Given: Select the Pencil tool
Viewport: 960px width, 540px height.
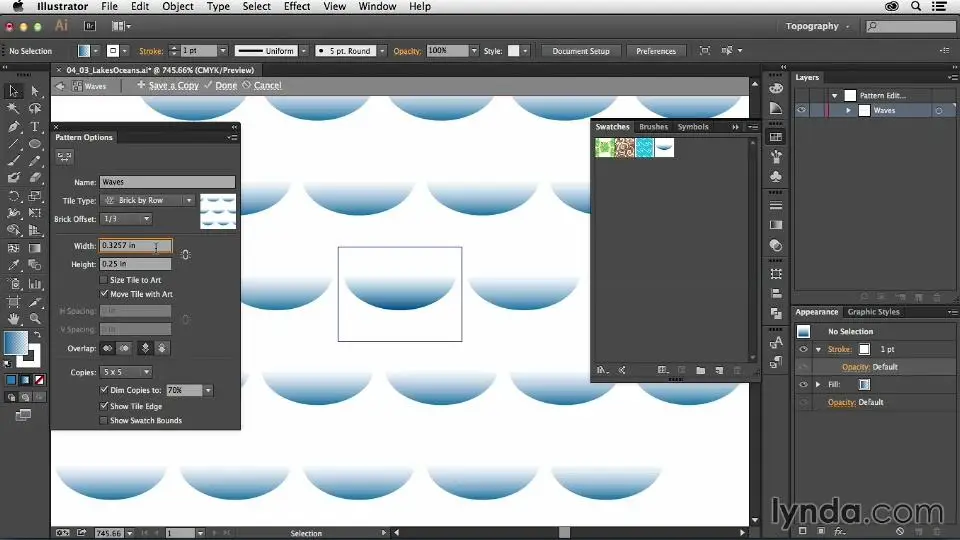Looking at the screenshot, I should pyautogui.click(x=35, y=160).
